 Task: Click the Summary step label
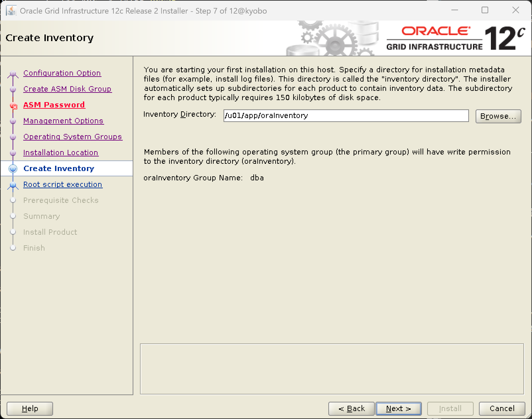[x=41, y=216]
